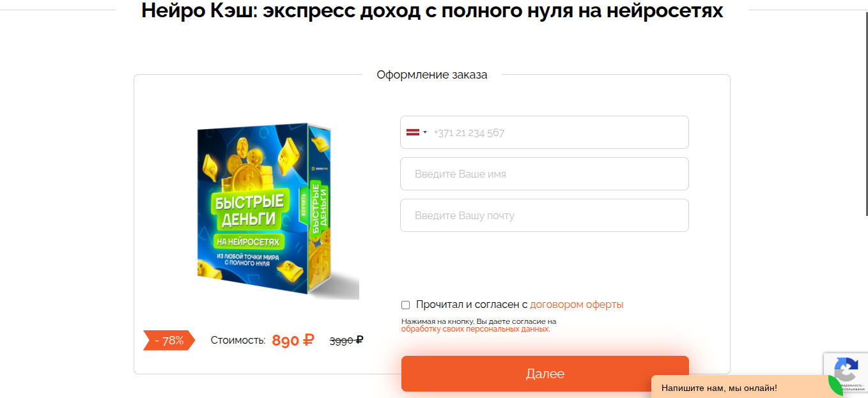The image size is (868, 398).
Task: Open the personal data processing link
Action: [476, 328]
